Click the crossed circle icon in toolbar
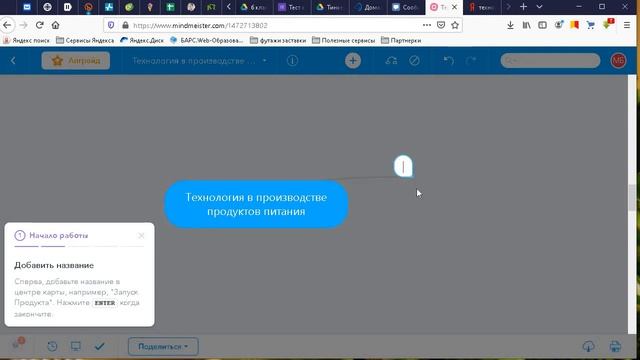Screen dimensions: 640x360 (414, 61)
